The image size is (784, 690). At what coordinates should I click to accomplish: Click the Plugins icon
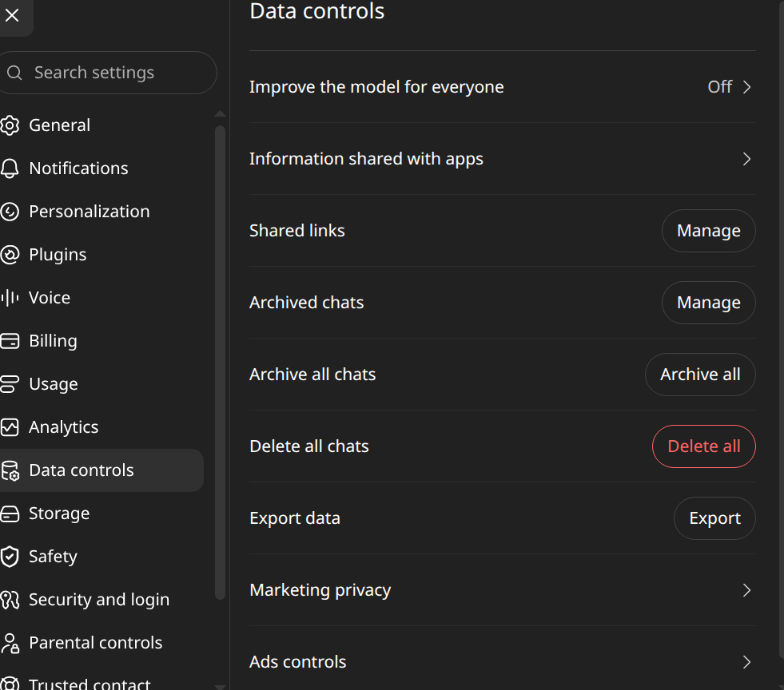(x=10, y=255)
